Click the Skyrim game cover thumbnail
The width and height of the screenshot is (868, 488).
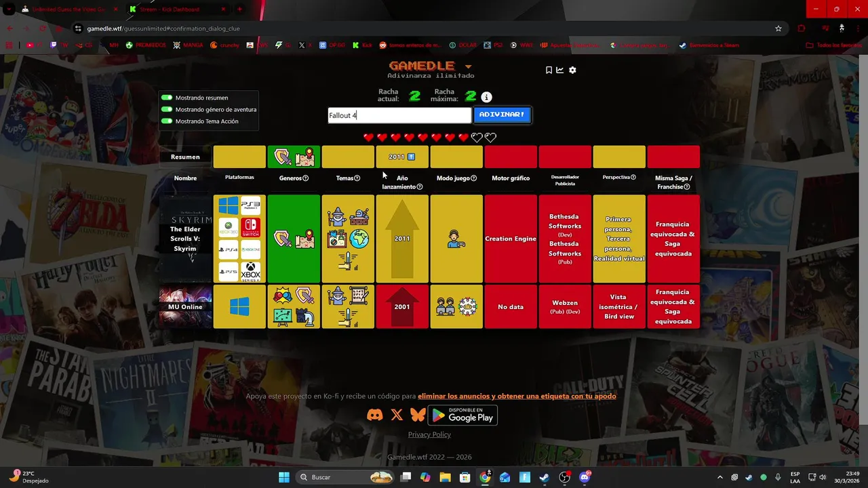point(185,239)
